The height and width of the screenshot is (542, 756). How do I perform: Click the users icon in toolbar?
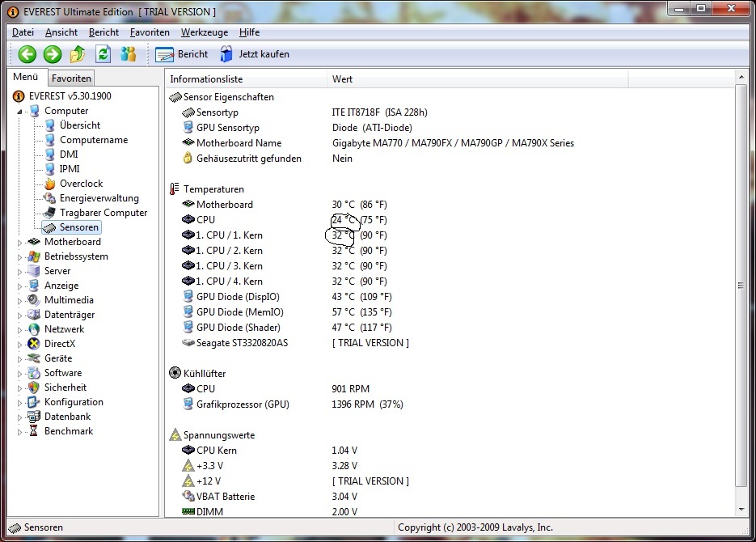pos(128,54)
